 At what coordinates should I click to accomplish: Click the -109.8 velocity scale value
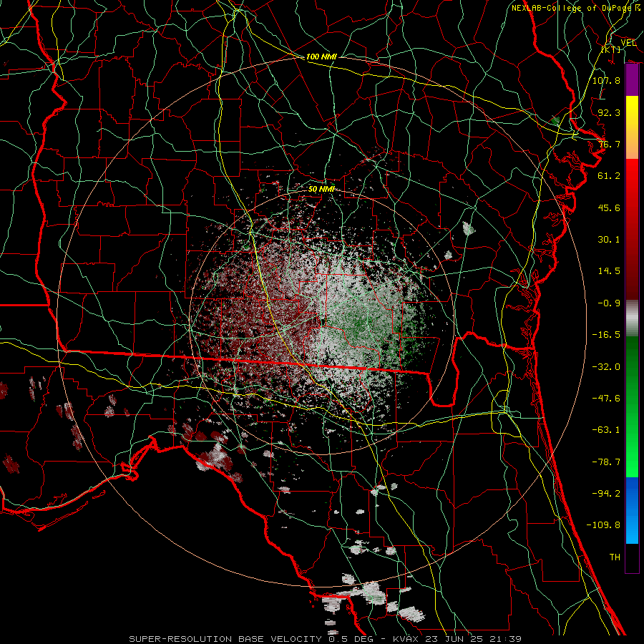(x=603, y=525)
